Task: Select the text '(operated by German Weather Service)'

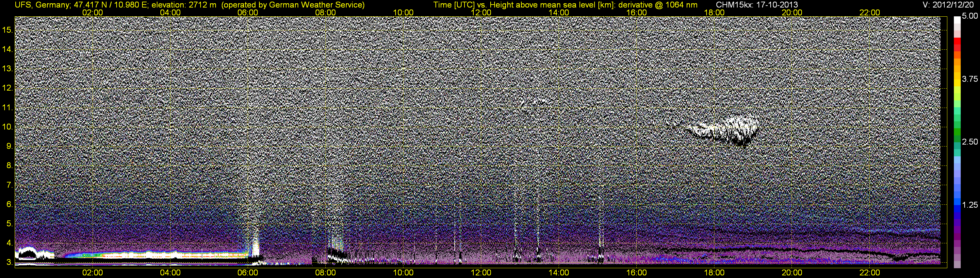Action: (x=293, y=5)
